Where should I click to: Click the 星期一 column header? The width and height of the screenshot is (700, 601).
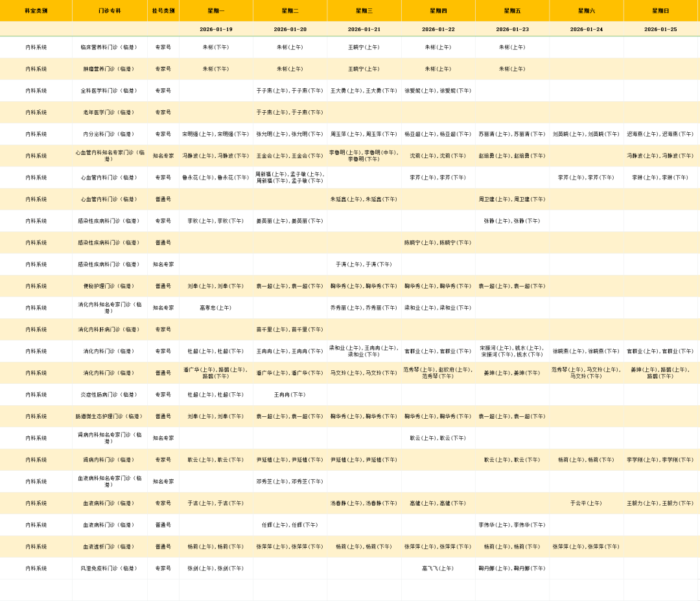(216, 11)
